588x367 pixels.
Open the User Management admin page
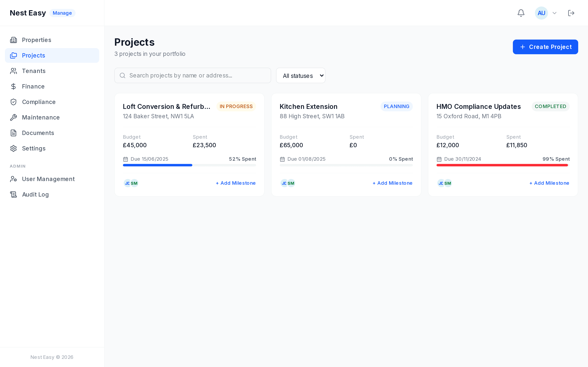tap(48, 179)
